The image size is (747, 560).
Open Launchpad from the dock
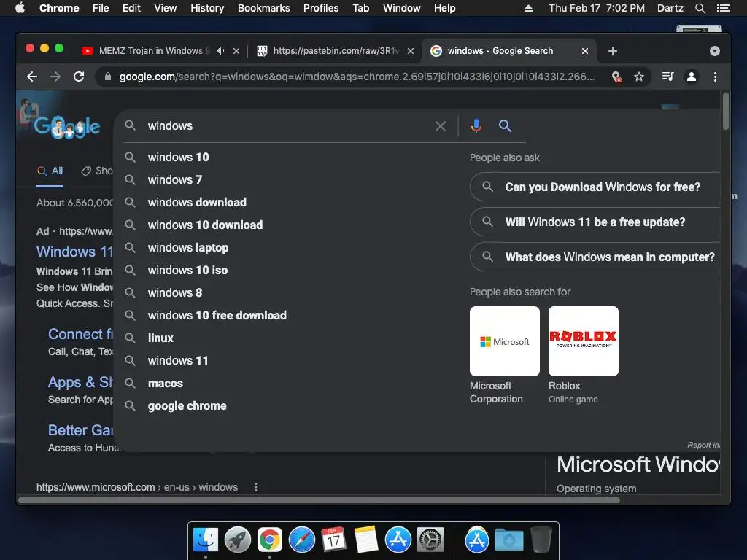click(x=238, y=540)
